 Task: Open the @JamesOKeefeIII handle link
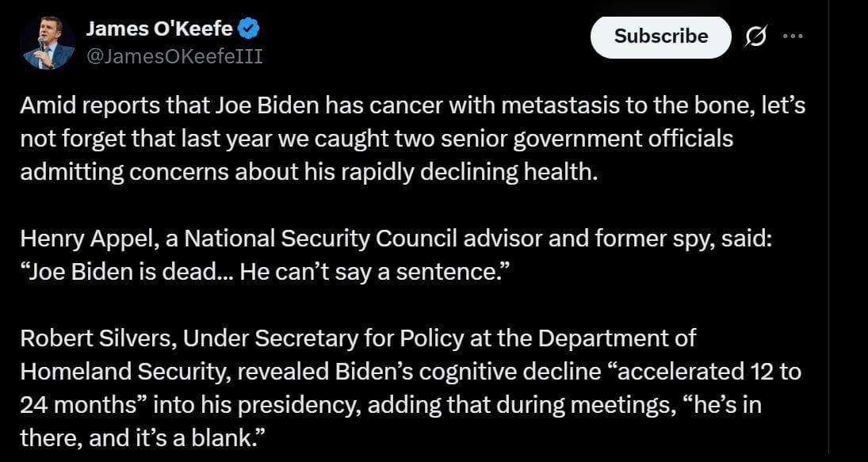click(x=173, y=56)
